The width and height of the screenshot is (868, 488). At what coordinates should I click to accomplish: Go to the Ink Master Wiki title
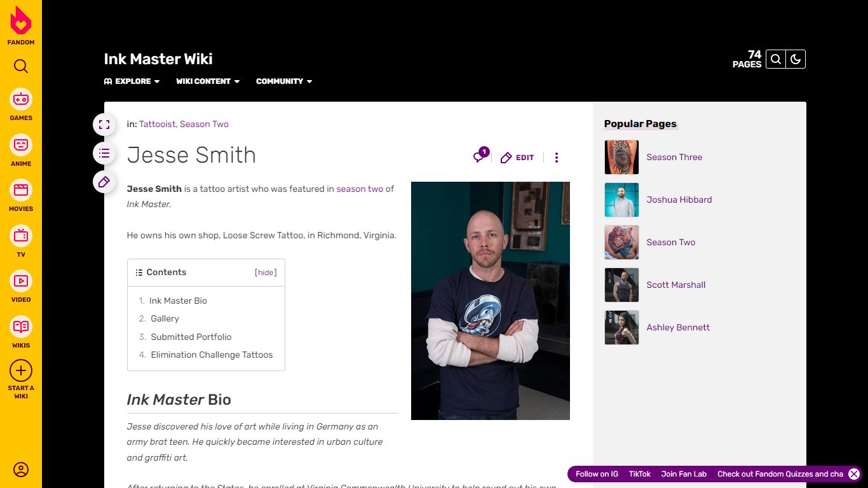coord(158,59)
